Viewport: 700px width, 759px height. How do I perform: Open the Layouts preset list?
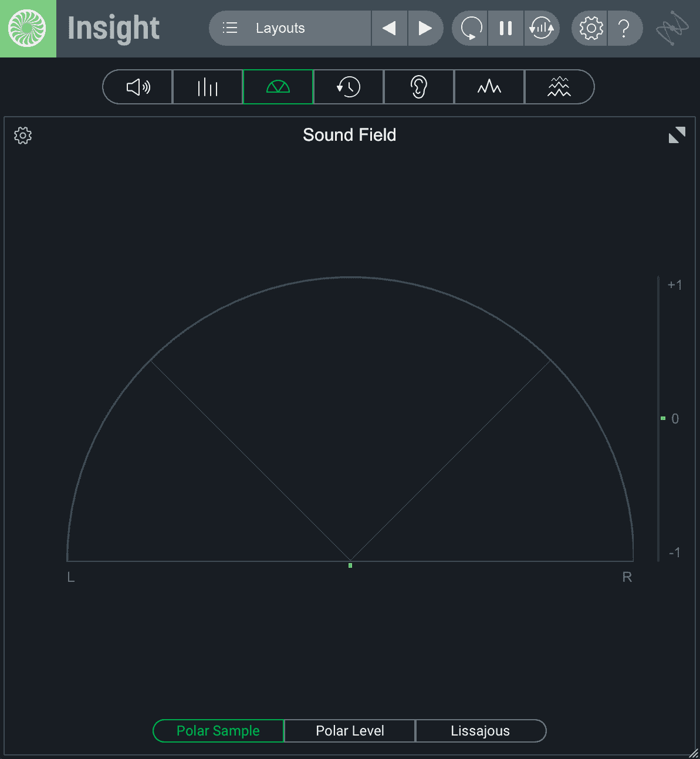tap(290, 28)
